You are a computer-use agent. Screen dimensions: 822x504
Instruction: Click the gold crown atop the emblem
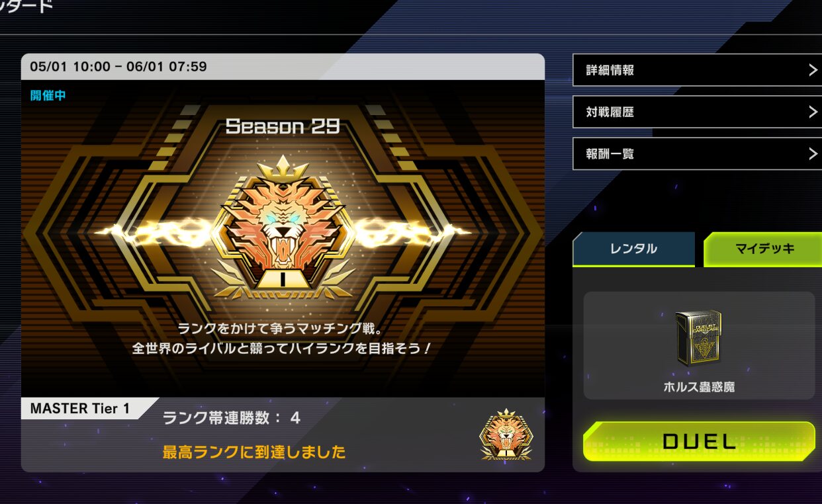coord(283,169)
